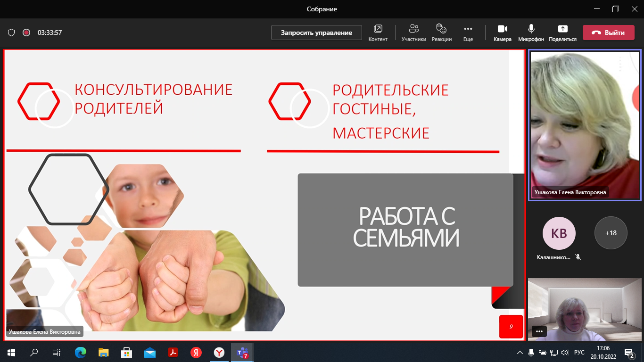Click the KB participant avatar
Image resolution: width=644 pixels, height=362 pixels.
coord(559,233)
